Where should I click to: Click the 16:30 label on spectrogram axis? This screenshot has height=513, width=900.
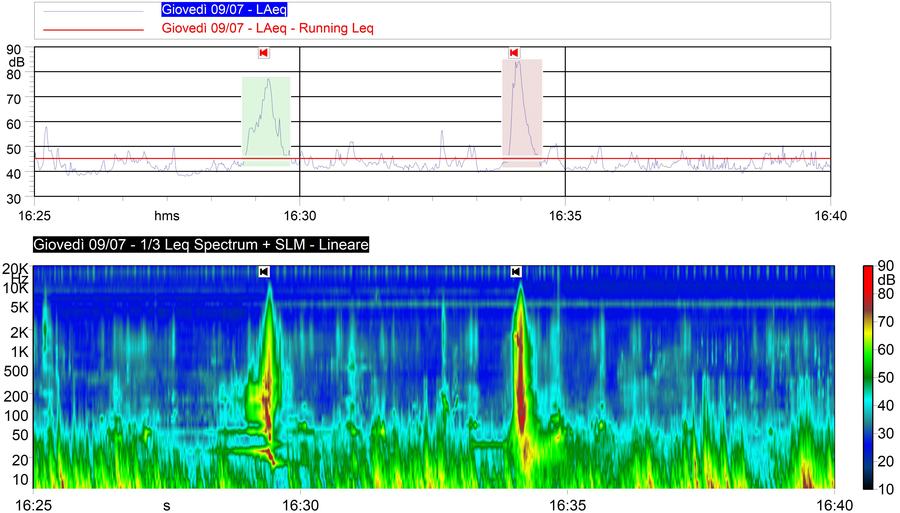coord(300,505)
